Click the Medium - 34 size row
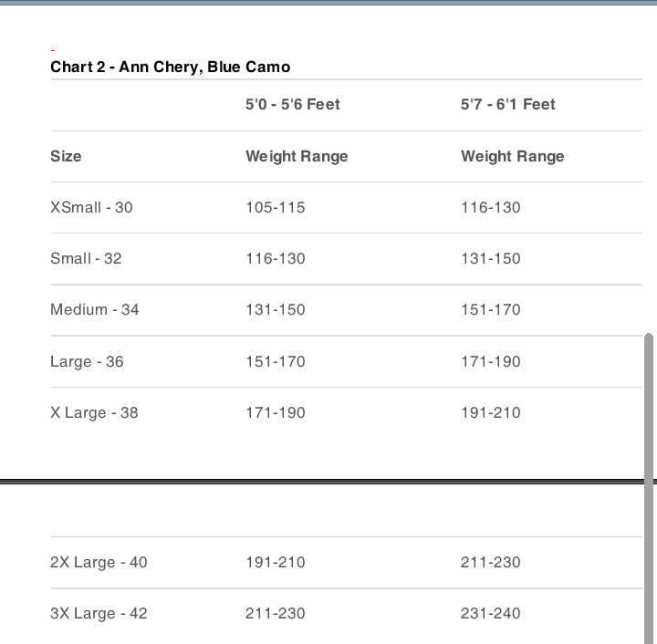 95,309
